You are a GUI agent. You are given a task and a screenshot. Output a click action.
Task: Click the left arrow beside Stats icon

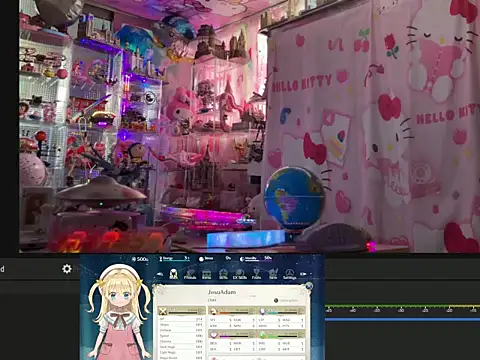160,274
